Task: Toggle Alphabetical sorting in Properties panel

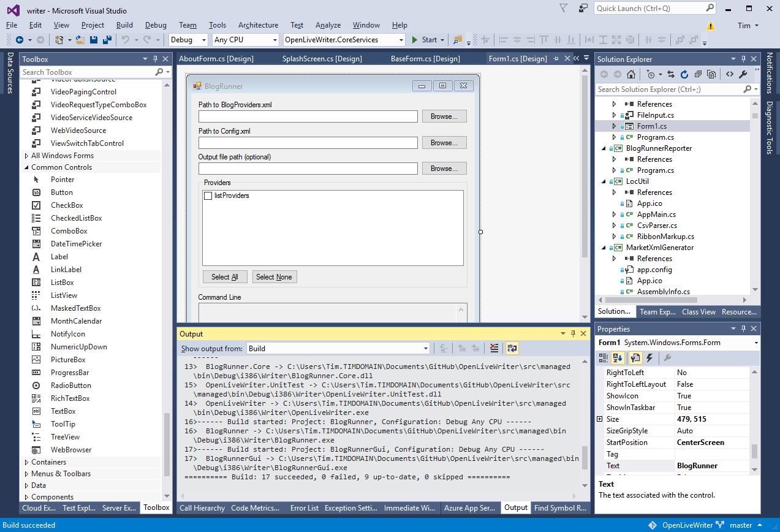Action: (618, 358)
